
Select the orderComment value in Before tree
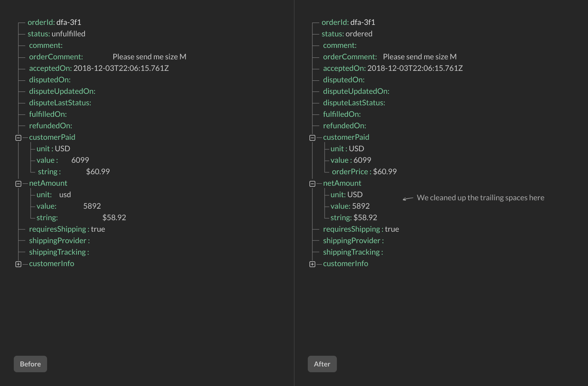pos(149,56)
